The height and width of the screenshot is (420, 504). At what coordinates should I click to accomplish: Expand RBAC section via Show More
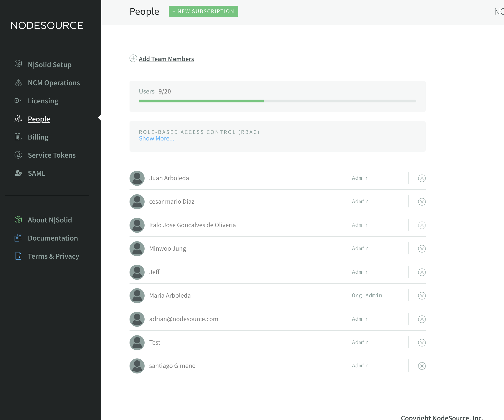(x=157, y=138)
